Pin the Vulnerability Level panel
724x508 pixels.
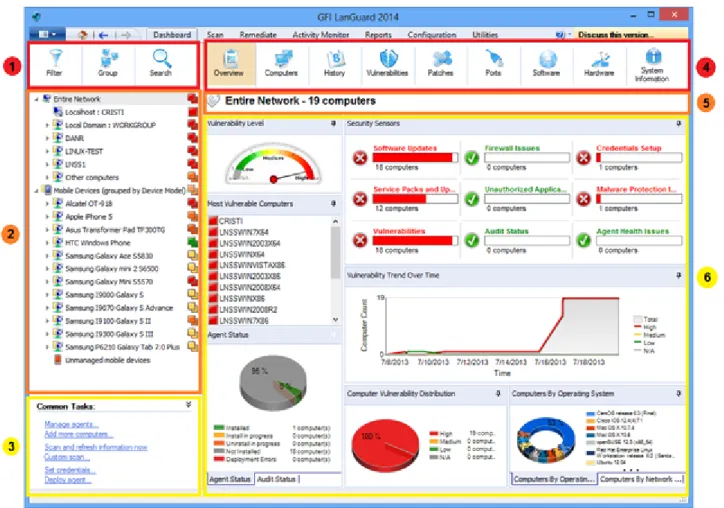click(x=333, y=123)
